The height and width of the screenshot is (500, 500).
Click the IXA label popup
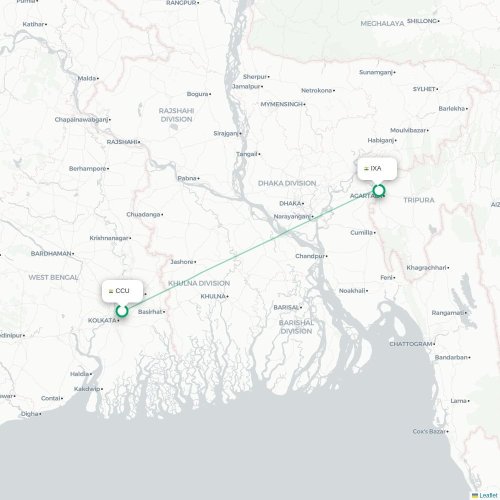pyautogui.click(x=377, y=169)
